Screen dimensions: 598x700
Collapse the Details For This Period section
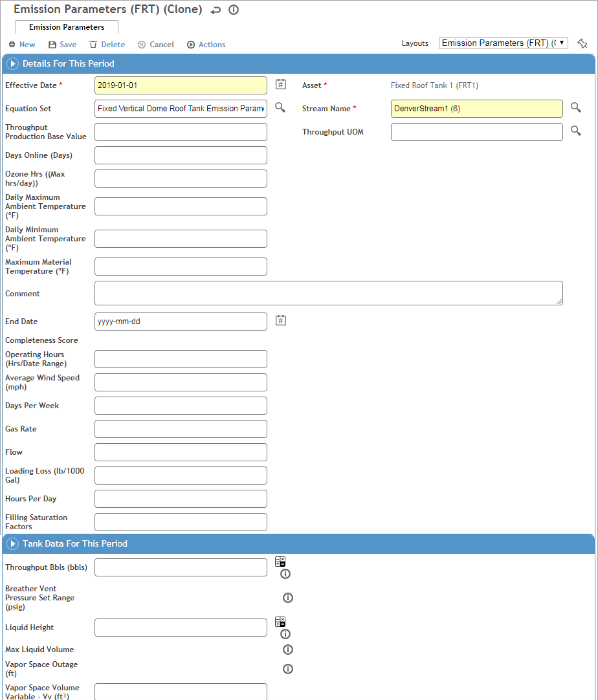coord(12,64)
